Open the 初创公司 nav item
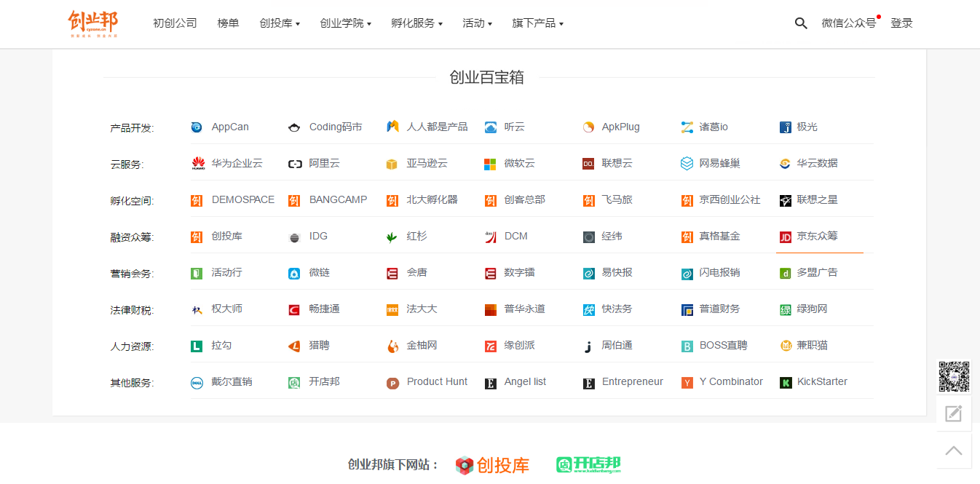980x484 pixels. pyautogui.click(x=175, y=23)
